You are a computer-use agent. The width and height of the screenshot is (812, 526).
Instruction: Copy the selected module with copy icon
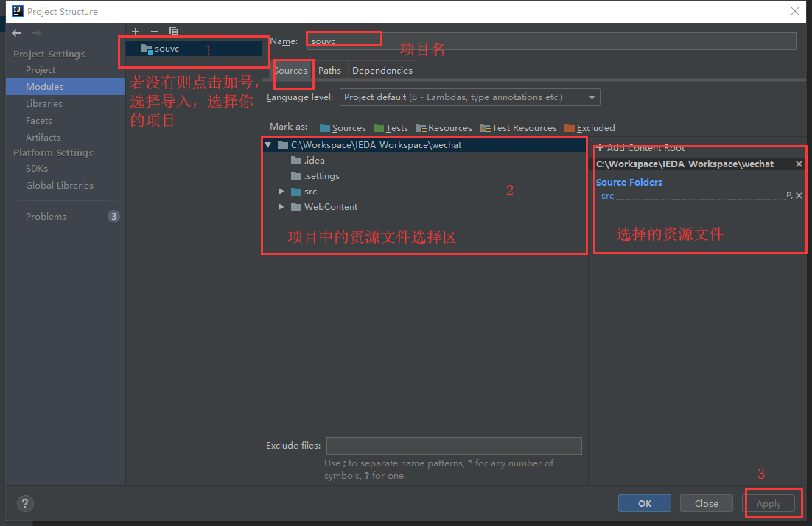(174, 32)
